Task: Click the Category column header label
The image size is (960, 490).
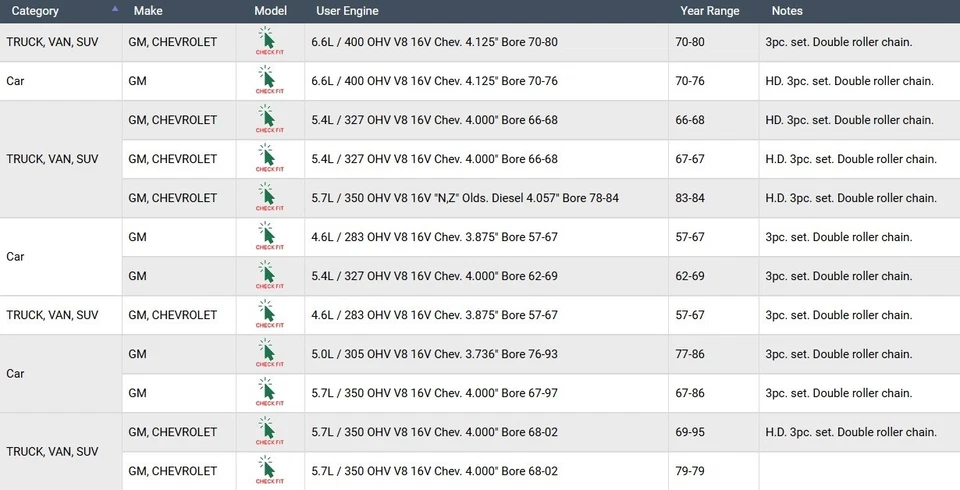Action: (35, 11)
